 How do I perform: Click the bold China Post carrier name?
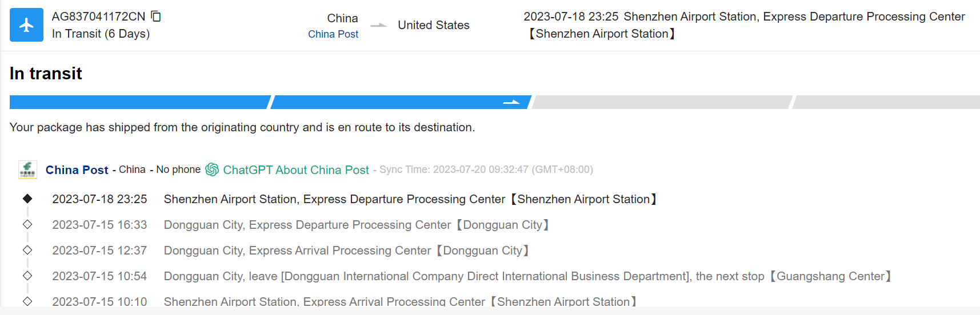click(x=77, y=170)
